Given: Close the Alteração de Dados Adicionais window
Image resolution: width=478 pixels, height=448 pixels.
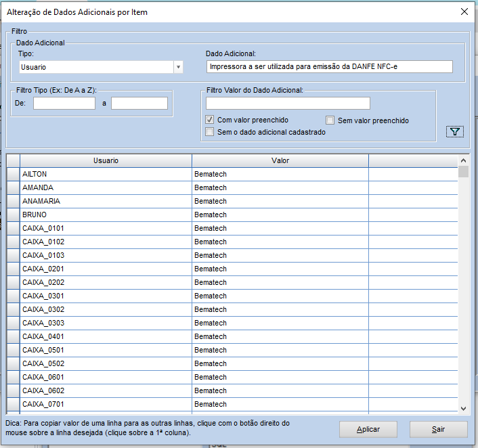Looking at the screenshot, I should pos(464,12).
